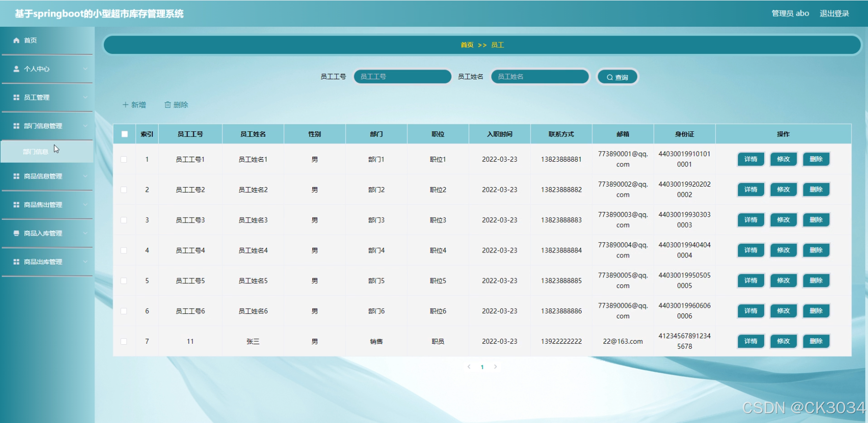Click the 个人中心 person icon
The height and width of the screenshot is (423, 868).
[x=16, y=69]
